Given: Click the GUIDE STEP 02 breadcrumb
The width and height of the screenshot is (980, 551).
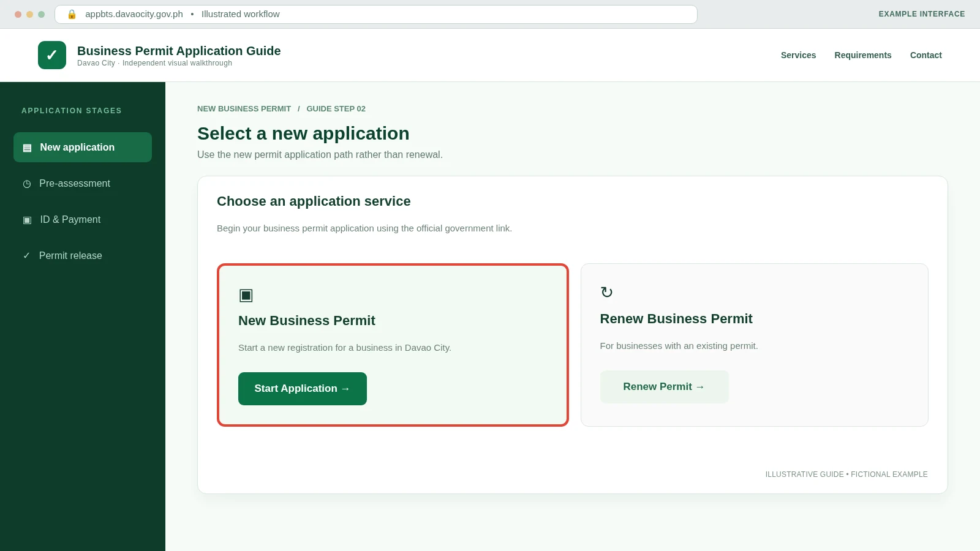Looking at the screenshot, I should (x=336, y=109).
